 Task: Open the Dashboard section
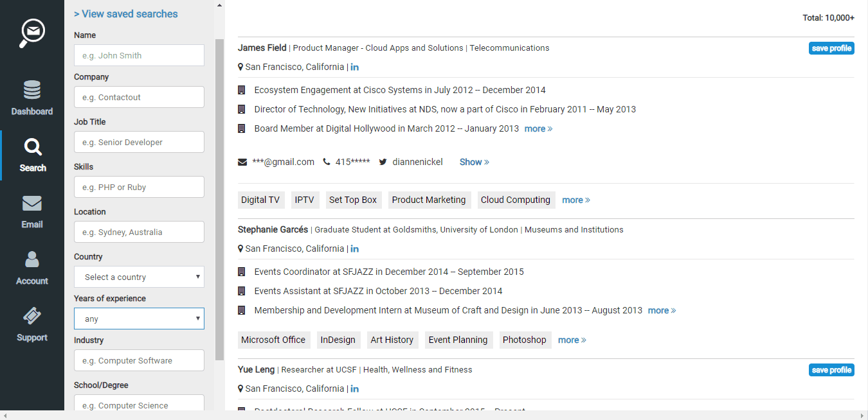coord(32,98)
